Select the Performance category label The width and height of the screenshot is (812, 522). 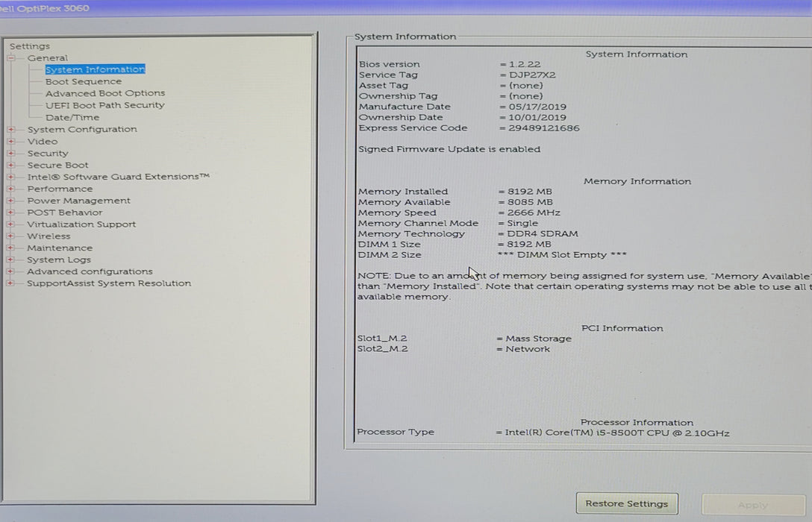point(60,189)
